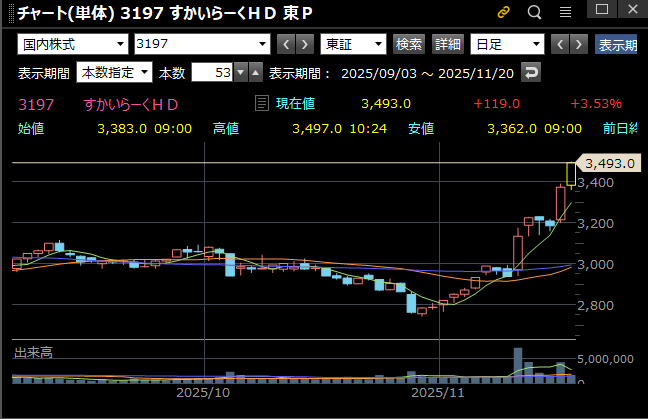Click the 表示期 button at right
Image resolution: width=648 pixels, height=419 pixels.
pyautogui.click(x=620, y=45)
